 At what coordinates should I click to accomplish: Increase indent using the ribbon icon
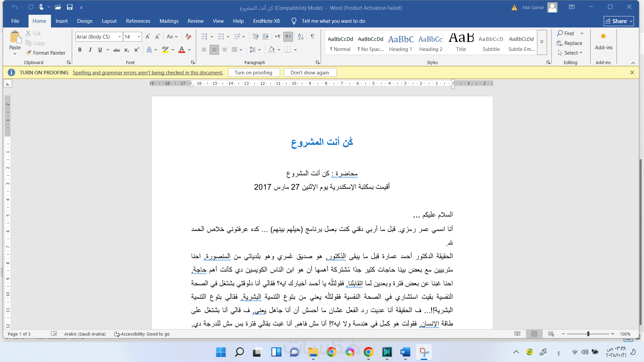tap(266, 37)
